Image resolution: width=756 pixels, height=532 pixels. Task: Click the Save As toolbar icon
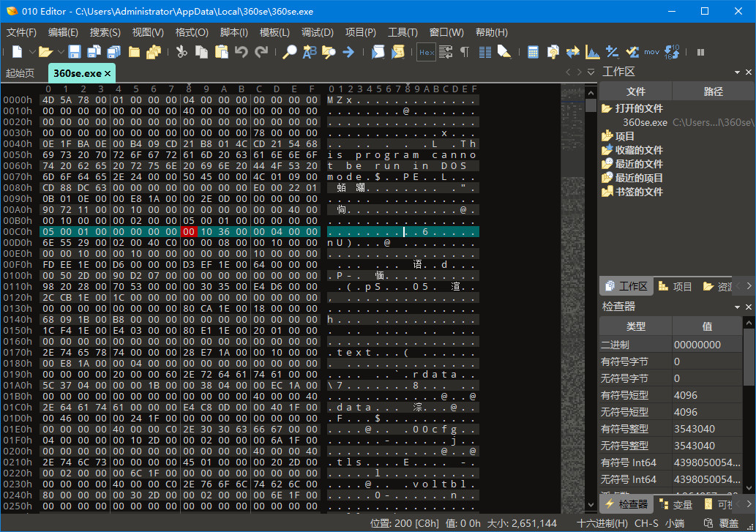(x=94, y=52)
